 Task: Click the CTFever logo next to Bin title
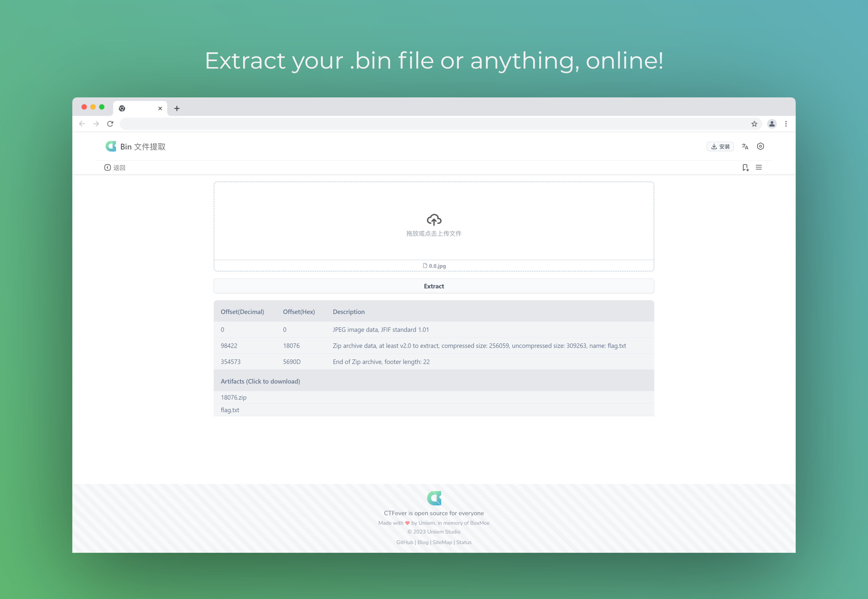pos(111,146)
